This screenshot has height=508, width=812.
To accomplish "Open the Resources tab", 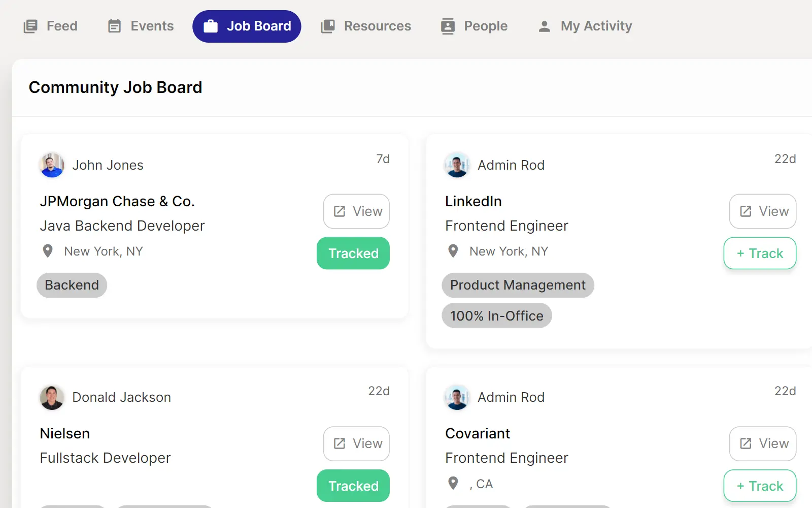I will 366,26.
